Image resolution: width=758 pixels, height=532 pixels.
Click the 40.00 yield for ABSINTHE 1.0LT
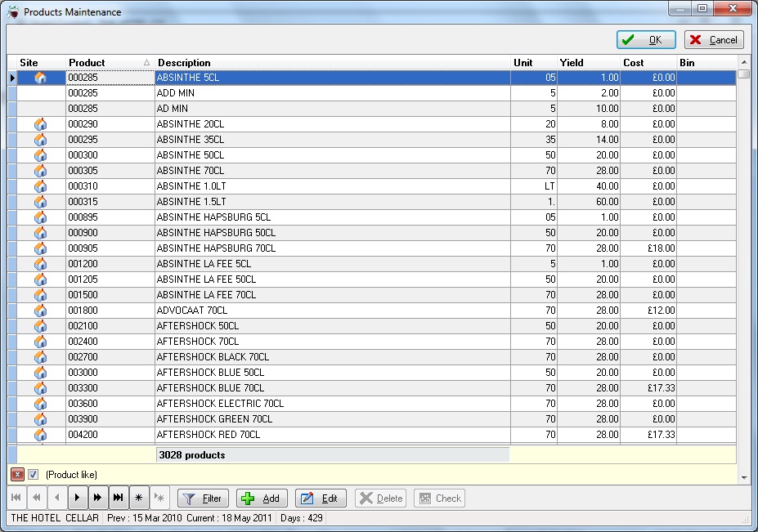pos(588,186)
